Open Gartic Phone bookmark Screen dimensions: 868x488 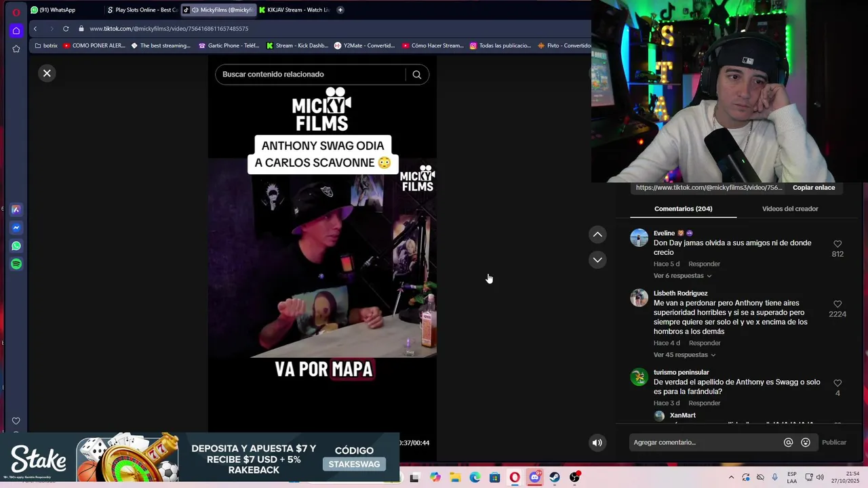click(229, 45)
